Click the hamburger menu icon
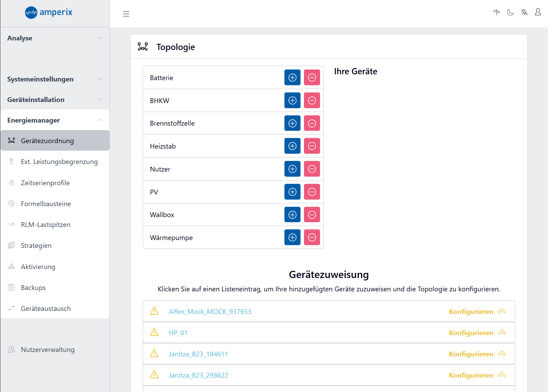The width and height of the screenshot is (548, 392). coord(126,14)
